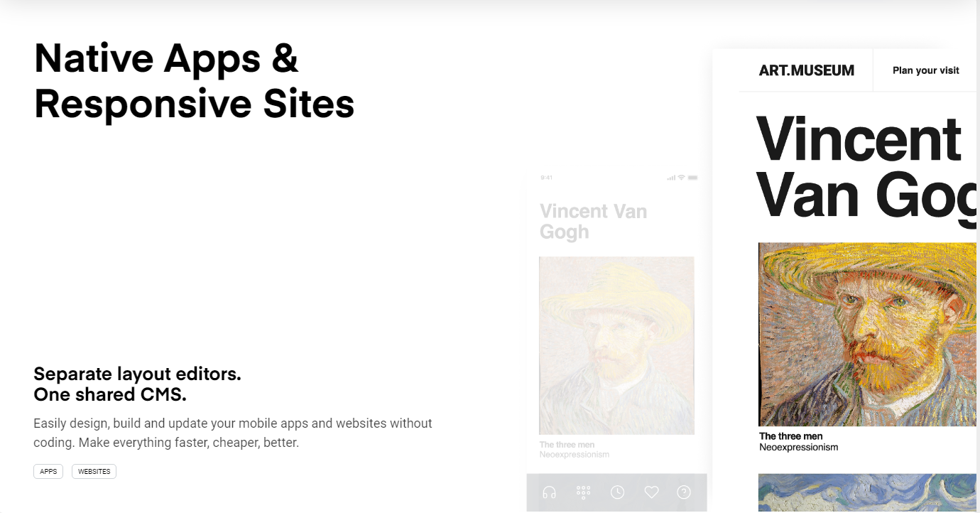Click the faded Van Gogh portrait on phone

tap(616, 345)
